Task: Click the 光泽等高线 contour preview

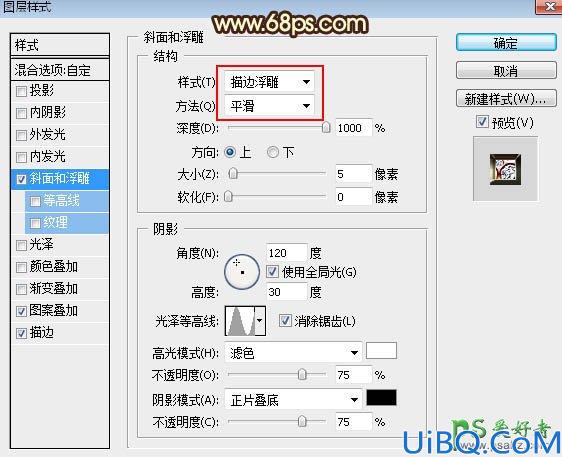Action: [240, 321]
